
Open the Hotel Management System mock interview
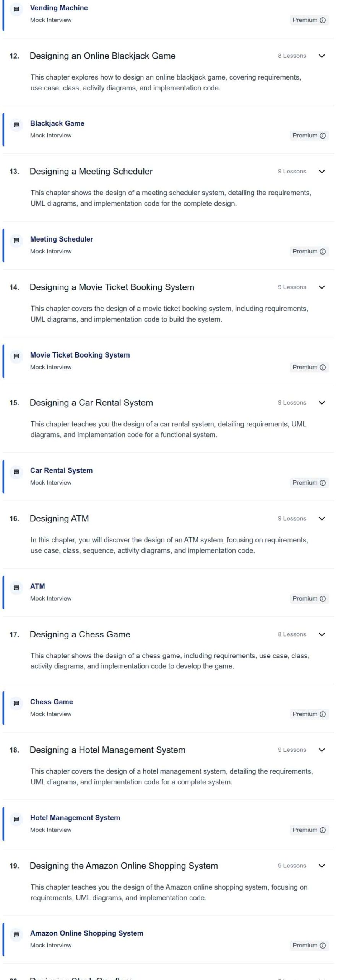[75, 818]
